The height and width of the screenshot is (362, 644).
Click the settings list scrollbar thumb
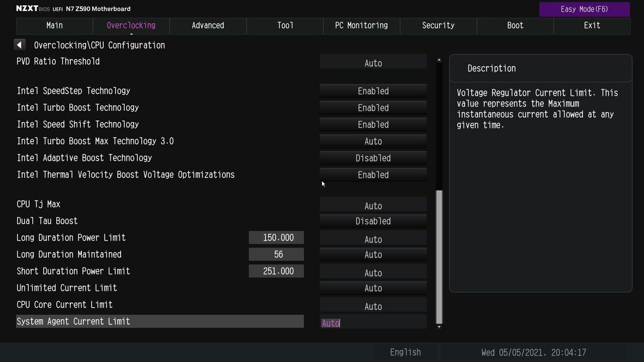coord(439,257)
